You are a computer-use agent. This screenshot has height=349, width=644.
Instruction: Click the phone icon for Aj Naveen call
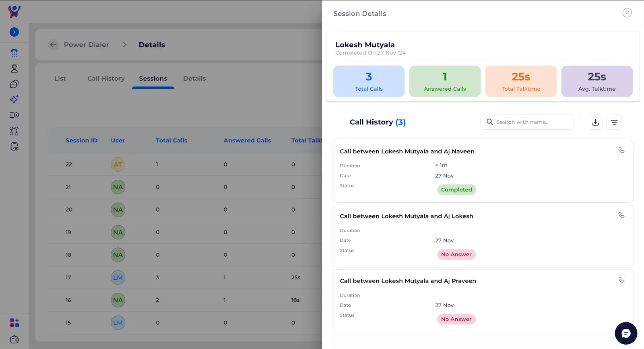(621, 150)
